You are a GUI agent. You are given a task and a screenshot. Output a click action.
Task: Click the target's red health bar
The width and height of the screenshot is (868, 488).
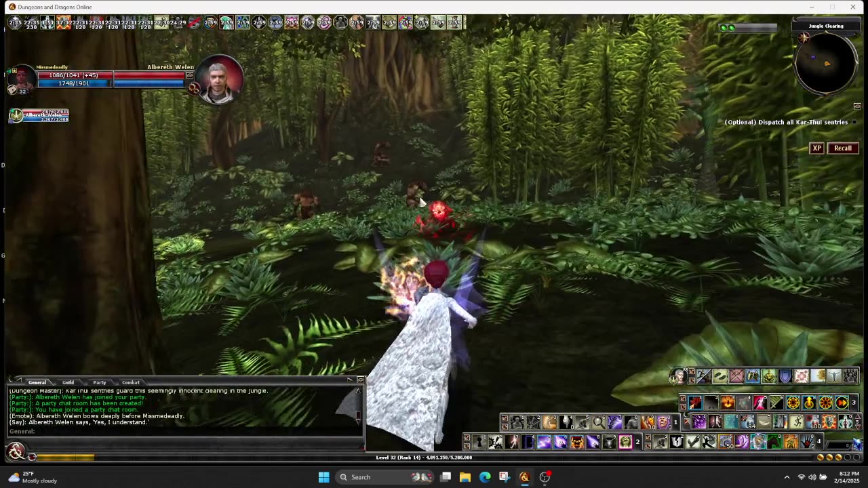[150, 75]
